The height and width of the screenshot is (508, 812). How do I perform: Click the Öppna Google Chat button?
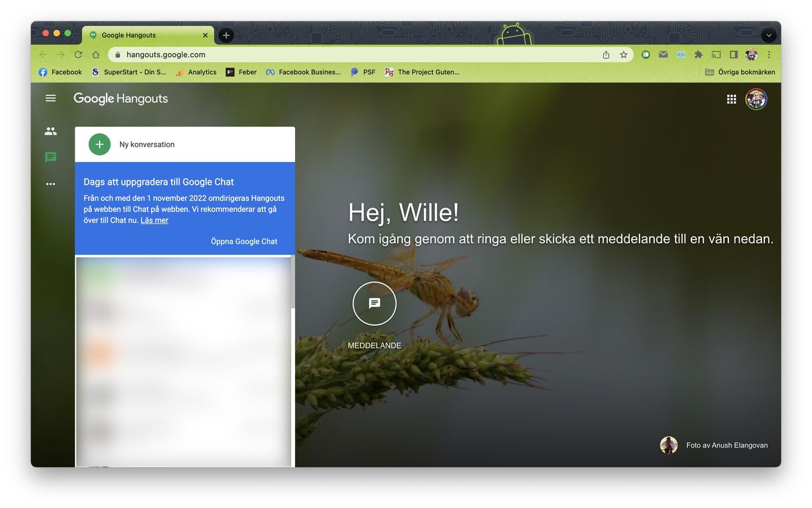(244, 241)
